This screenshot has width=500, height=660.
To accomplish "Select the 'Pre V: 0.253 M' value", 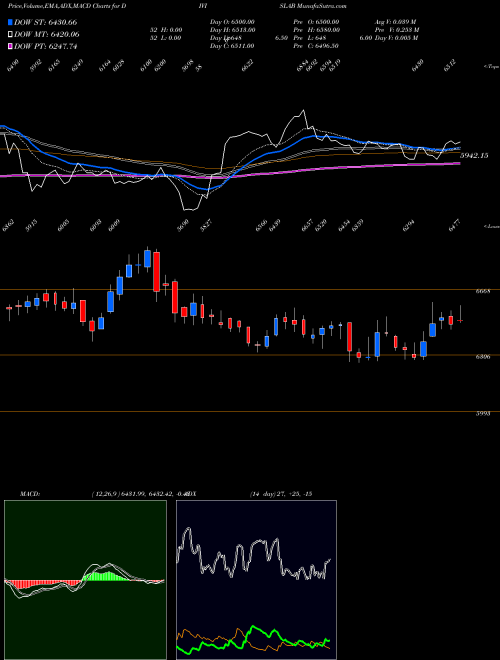I will [397, 30].
